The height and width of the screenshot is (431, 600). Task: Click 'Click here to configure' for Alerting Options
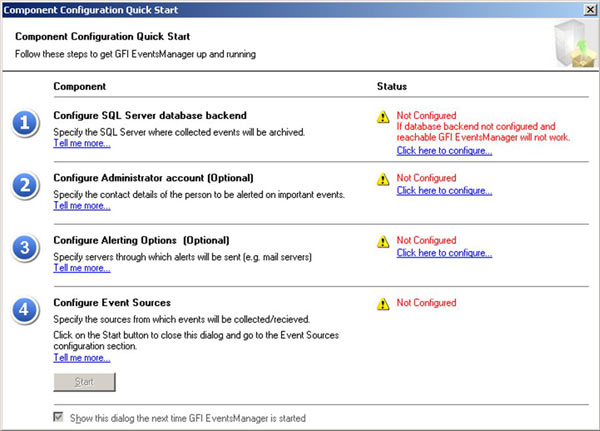pos(444,253)
